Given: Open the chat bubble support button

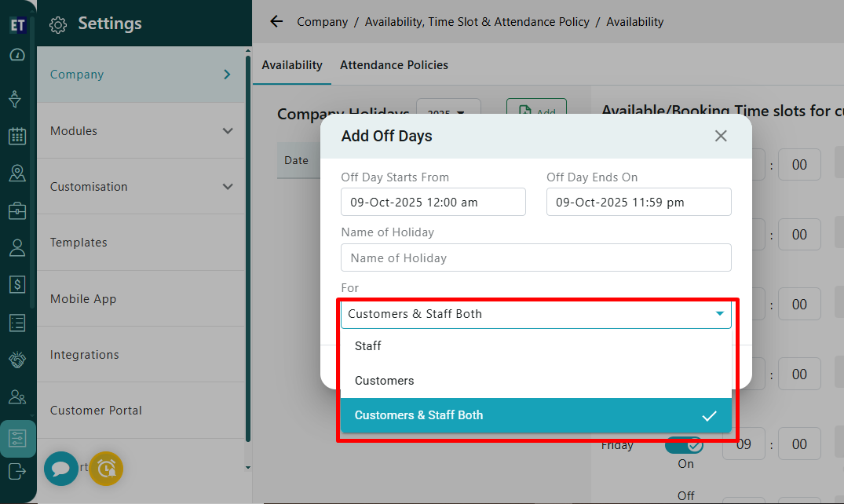Looking at the screenshot, I should pyautogui.click(x=61, y=469).
